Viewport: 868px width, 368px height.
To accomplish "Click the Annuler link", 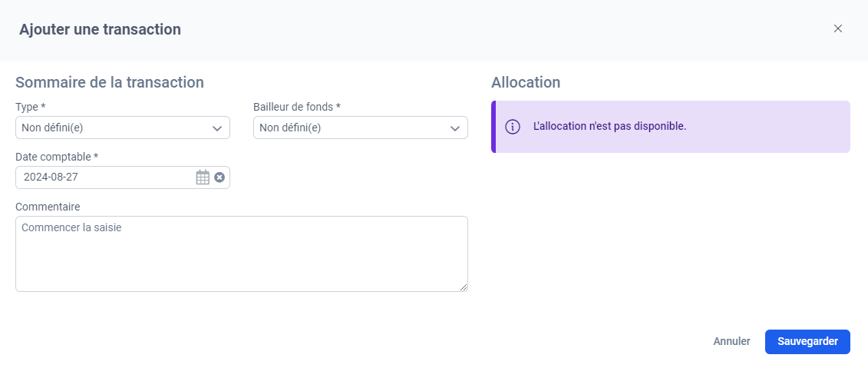I will [732, 341].
